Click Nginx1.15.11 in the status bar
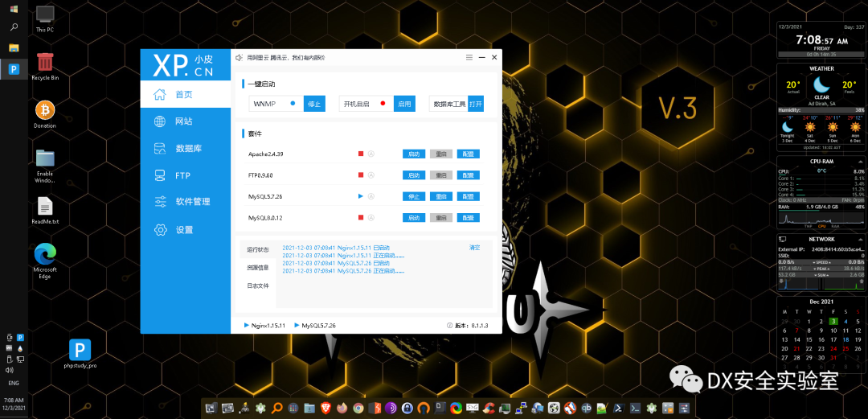Screen dimensions: 868x419 pos(264,326)
